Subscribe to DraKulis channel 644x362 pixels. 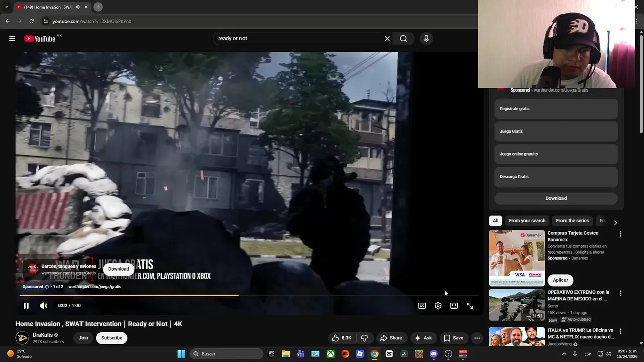click(112, 338)
